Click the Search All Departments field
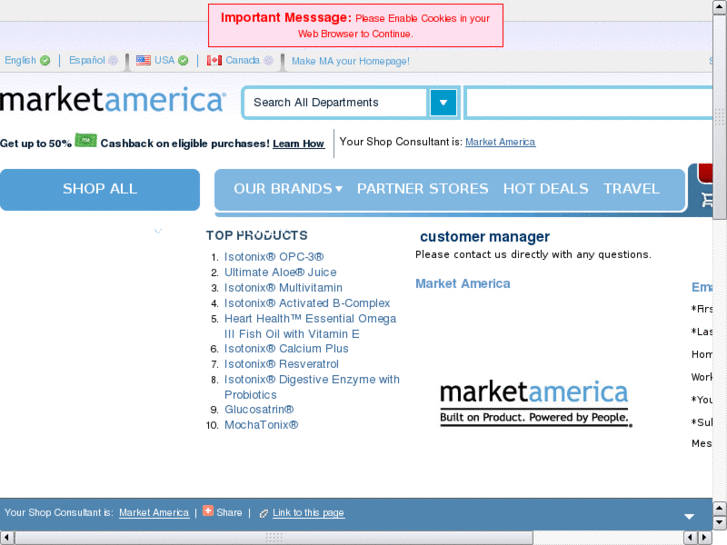This screenshot has width=727, height=545. point(338,103)
